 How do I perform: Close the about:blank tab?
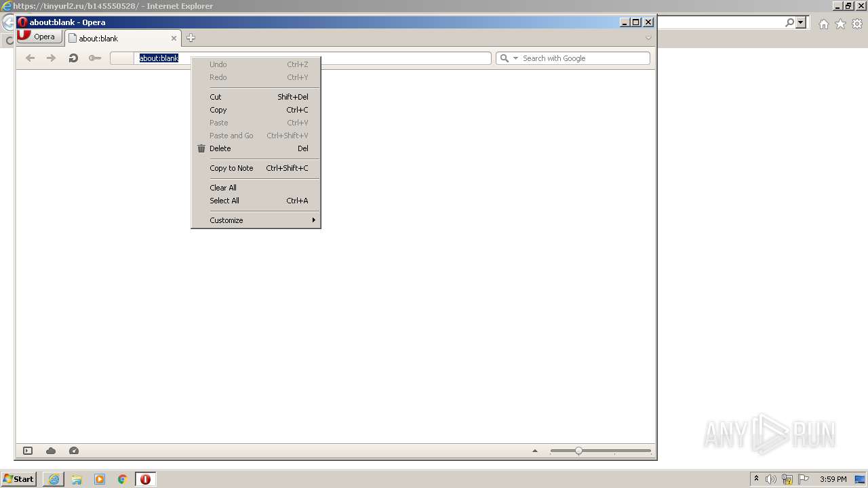pyautogui.click(x=174, y=39)
